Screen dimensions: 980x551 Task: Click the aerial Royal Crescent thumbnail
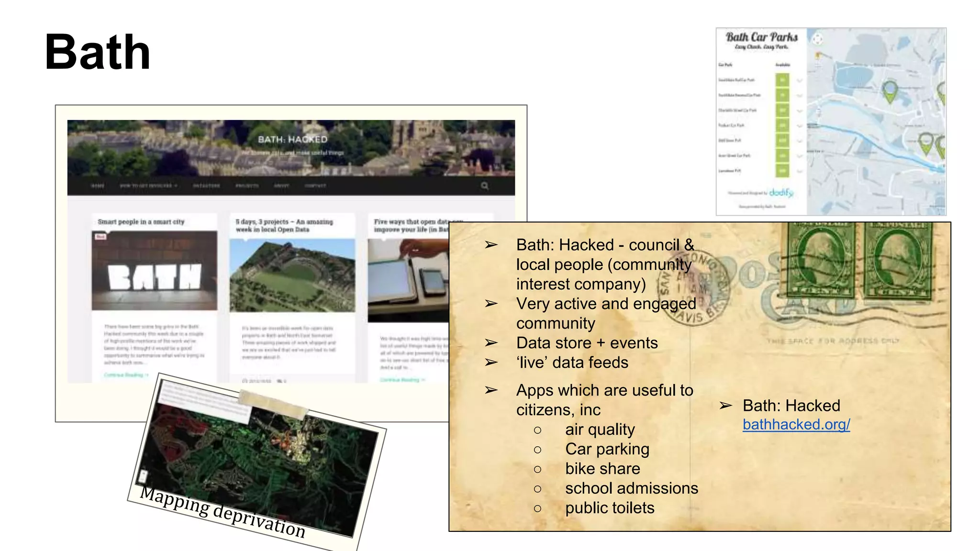(x=292, y=275)
